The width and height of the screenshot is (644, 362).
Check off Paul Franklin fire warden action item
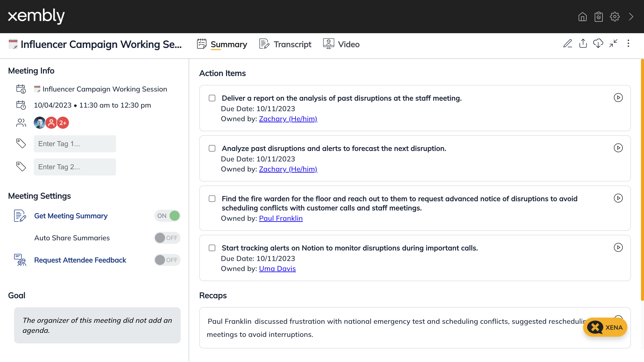(x=212, y=198)
